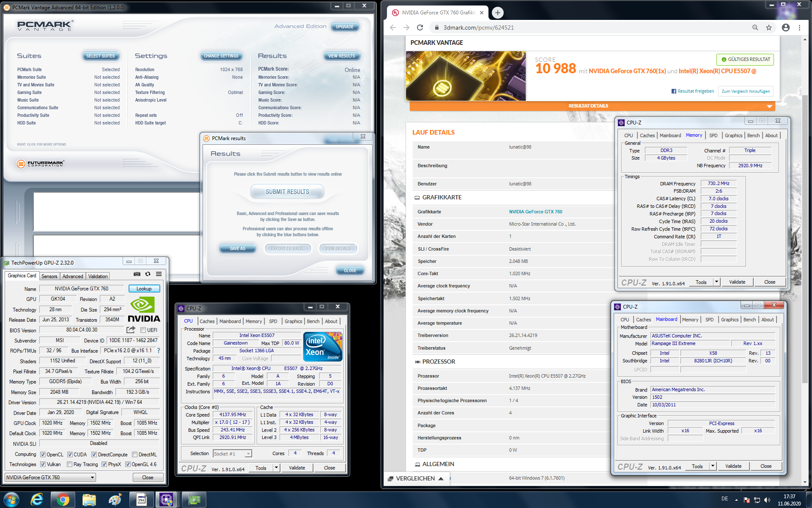This screenshot has height=508, width=812.
Task: Toggle the DirectCompute checkbox
Action: coord(94,455)
